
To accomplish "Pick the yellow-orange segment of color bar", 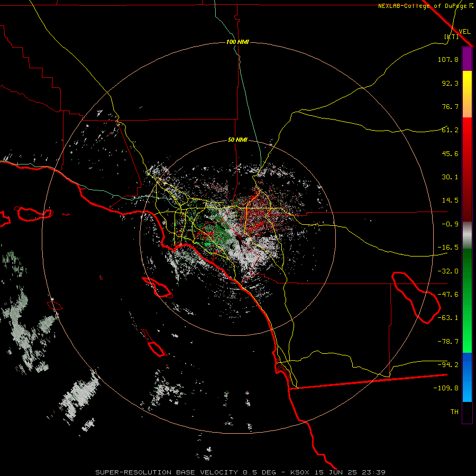I will coord(467,94).
